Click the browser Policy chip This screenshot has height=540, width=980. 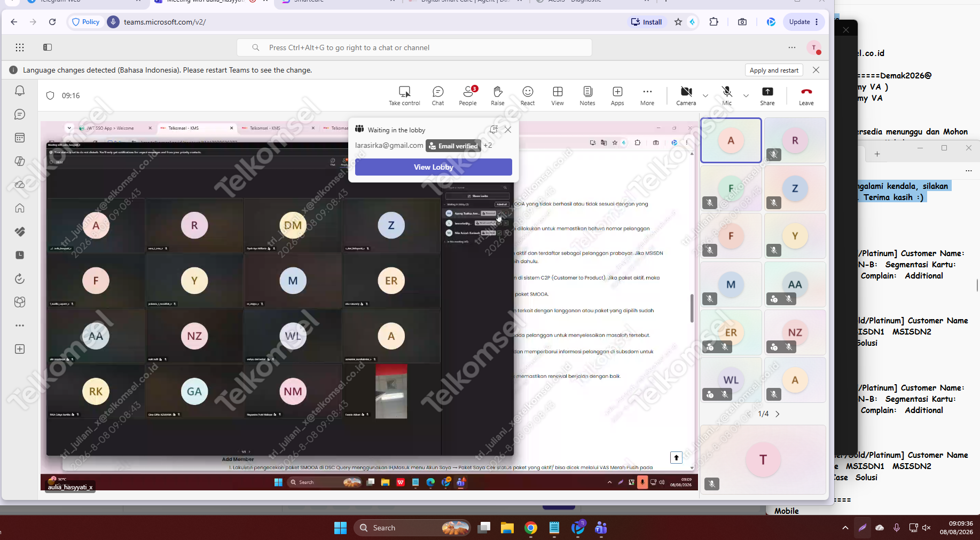86,22
